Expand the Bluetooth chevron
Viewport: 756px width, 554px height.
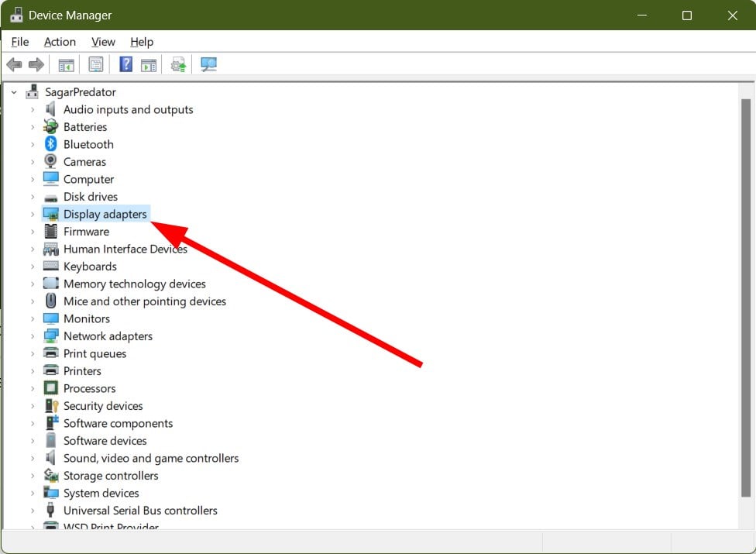coord(33,144)
